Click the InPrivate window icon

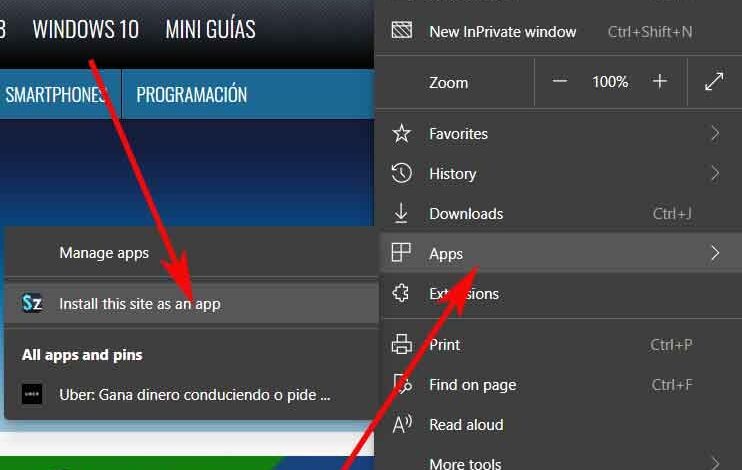point(402,31)
